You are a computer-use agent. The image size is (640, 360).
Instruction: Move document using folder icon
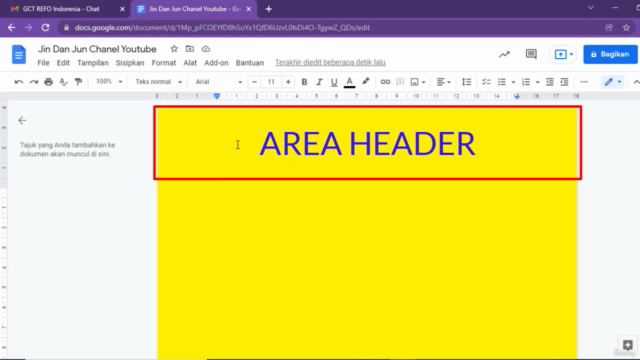[190, 49]
